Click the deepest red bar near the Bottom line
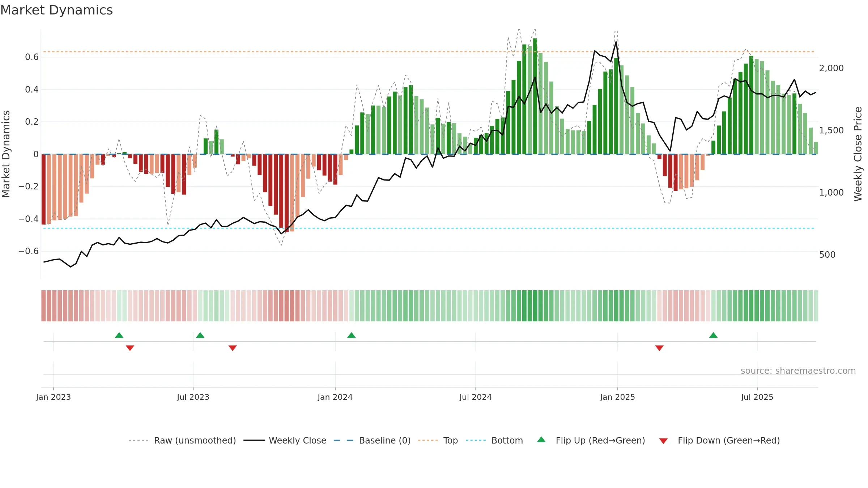 click(x=286, y=193)
